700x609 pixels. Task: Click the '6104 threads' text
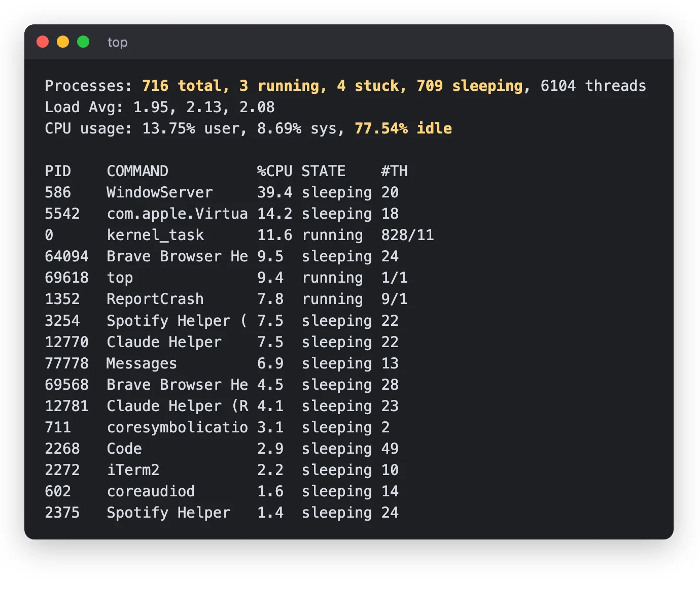tap(593, 86)
